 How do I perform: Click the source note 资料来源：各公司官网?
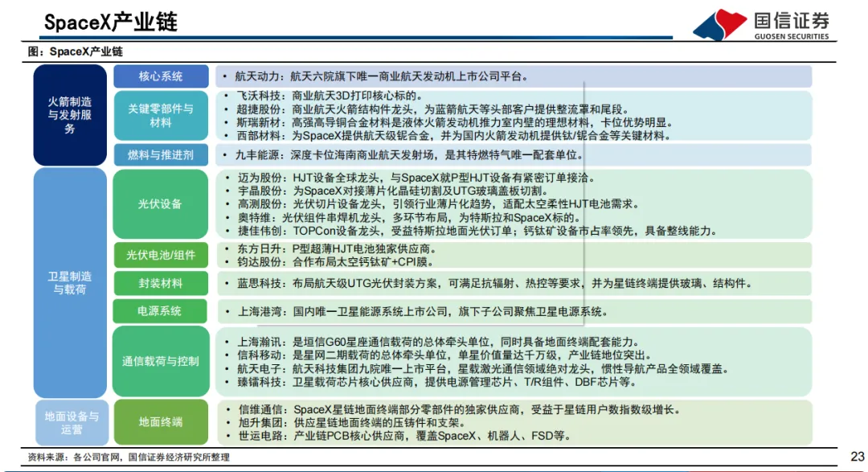(x=129, y=457)
